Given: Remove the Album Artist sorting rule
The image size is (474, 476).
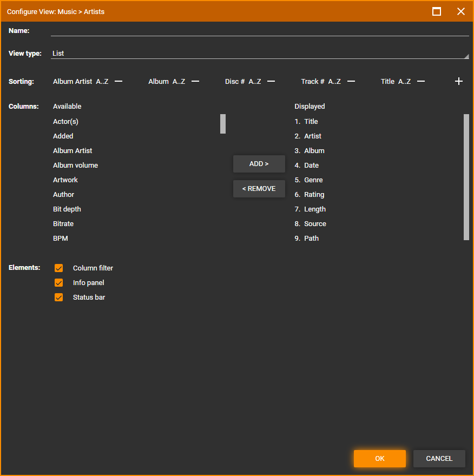Looking at the screenshot, I should [119, 82].
